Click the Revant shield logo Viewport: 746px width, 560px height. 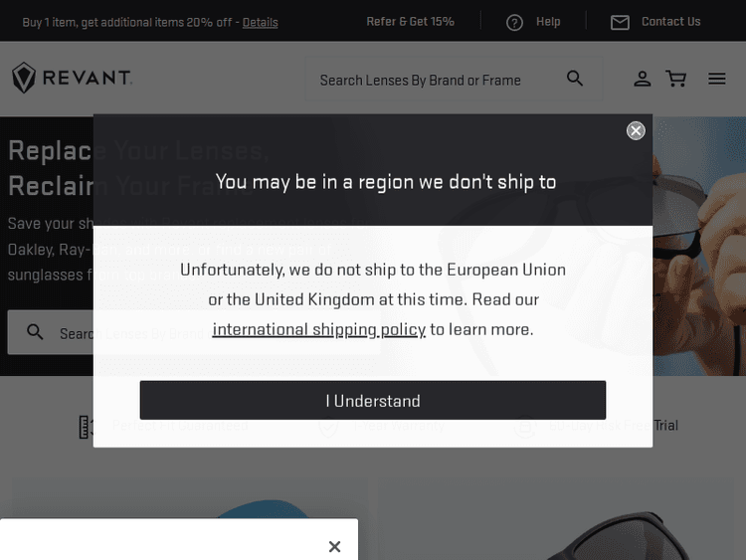point(24,78)
